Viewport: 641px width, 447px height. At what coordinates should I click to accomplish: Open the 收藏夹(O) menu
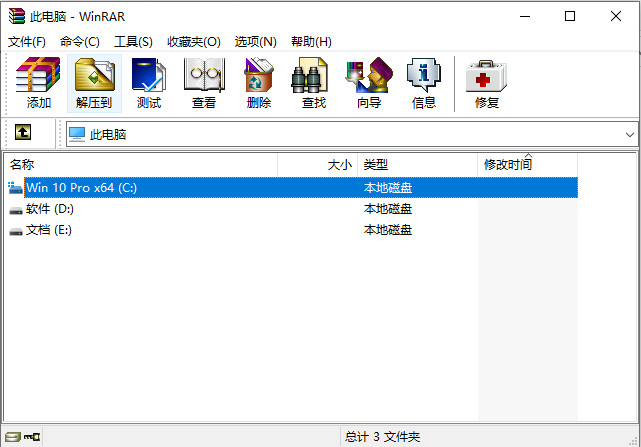(194, 42)
